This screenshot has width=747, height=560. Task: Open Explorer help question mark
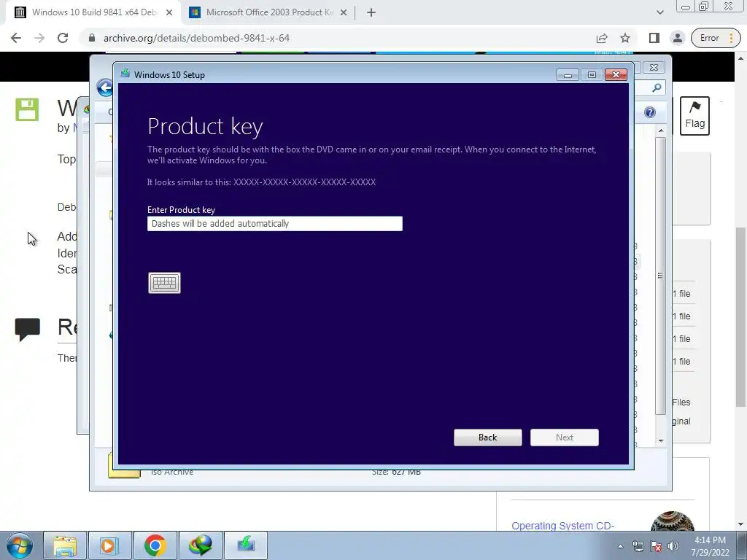coord(650,112)
